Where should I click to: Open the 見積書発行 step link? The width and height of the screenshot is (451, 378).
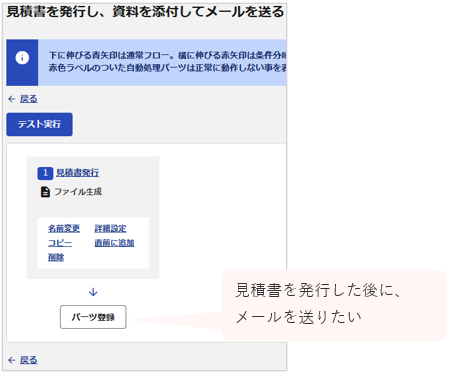click(x=77, y=173)
